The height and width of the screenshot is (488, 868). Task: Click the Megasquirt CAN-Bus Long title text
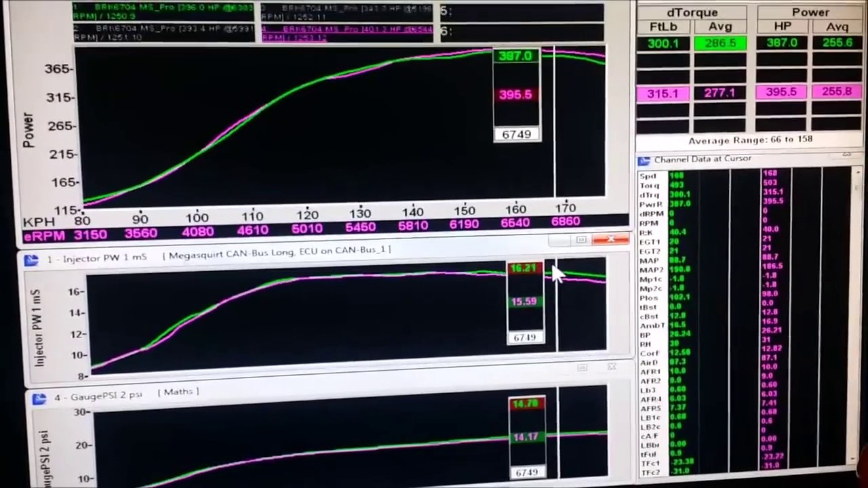[278, 251]
